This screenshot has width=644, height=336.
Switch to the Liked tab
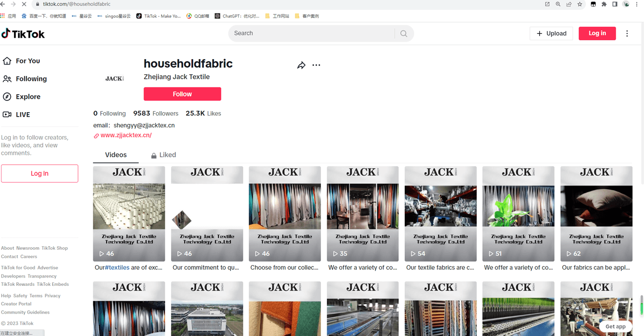point(163,155)
